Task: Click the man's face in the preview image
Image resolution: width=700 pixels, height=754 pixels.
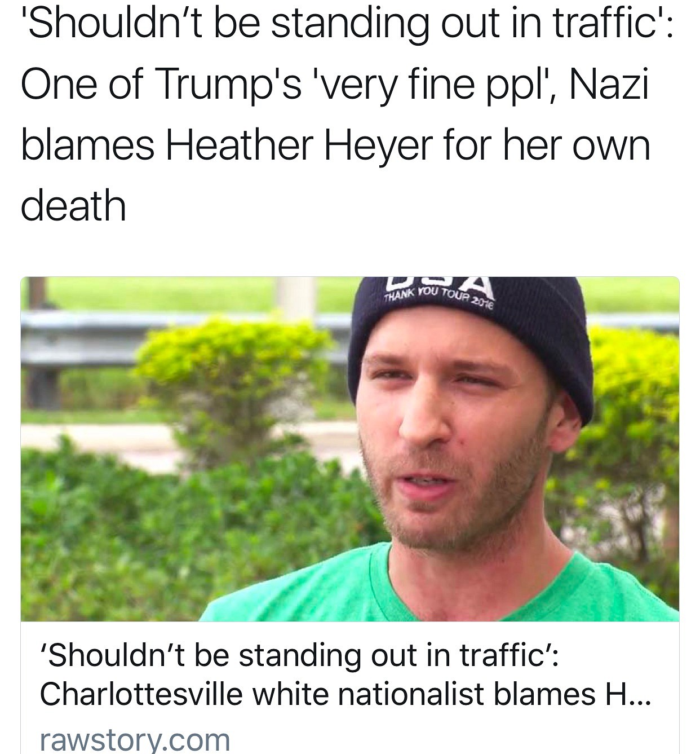Action: pos(451,434)
